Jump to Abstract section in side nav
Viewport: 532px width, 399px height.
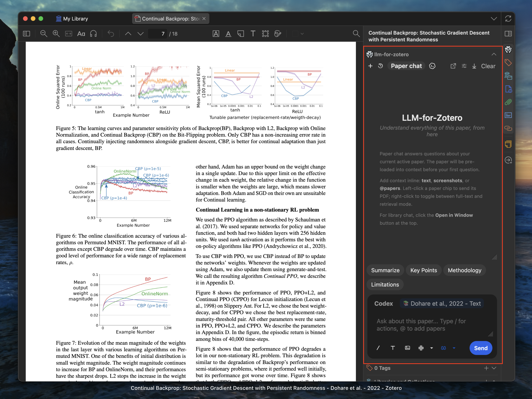pyautogui.click(x=508, y=115)
